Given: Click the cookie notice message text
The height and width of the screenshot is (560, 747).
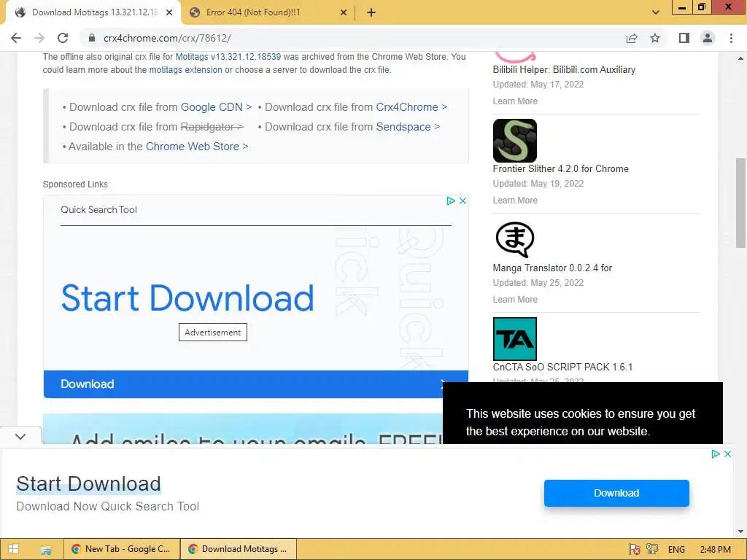Looking at the screenshot, I should pyautogui.click(x=580, y=422).
